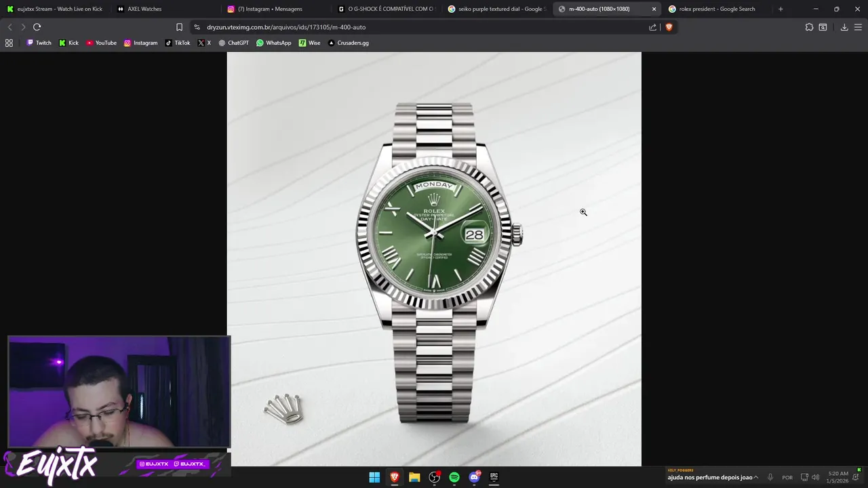This screenshot has height=488, width=868.
Task: Reload the page with the refresh icon
Action: (37, 27)
